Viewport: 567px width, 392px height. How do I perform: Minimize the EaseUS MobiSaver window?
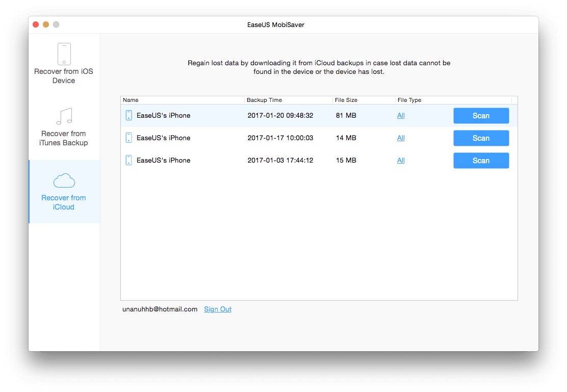[x=46, y=24]
